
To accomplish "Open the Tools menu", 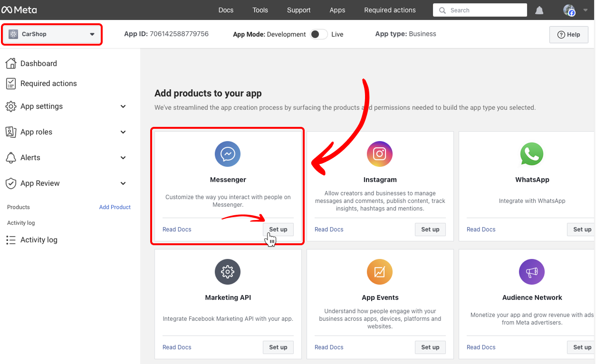I will [260, 10].
